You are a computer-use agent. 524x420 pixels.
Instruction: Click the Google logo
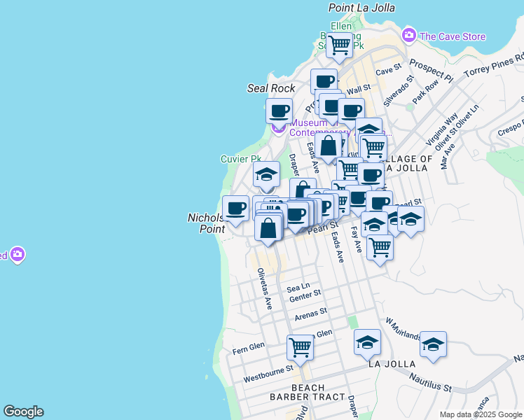(x=23, y=412)
